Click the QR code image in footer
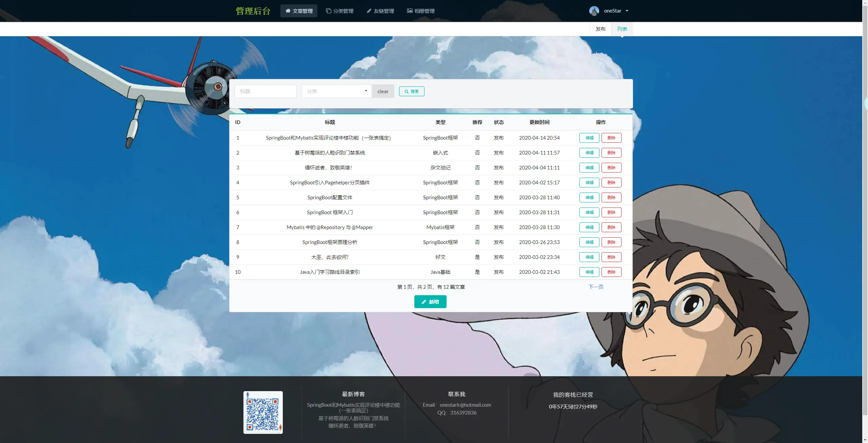Image resolution: width=868 pixels, height=443 pixels. click(x=263, y=412)
